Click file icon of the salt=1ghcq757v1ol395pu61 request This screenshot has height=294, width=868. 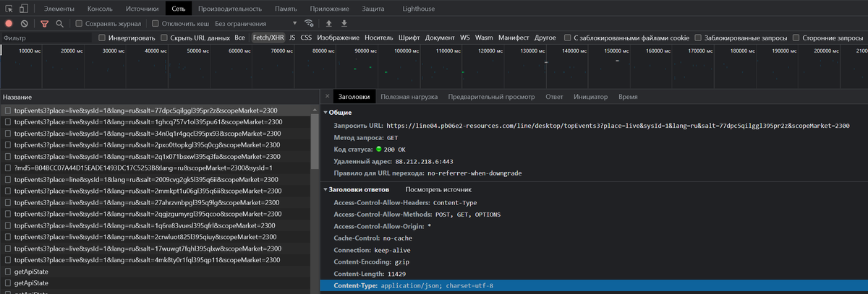click(8, 122)
